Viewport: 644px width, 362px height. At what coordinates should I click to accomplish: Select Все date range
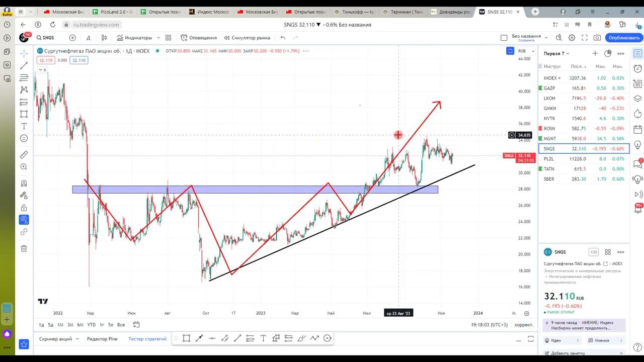pos(121,325)
